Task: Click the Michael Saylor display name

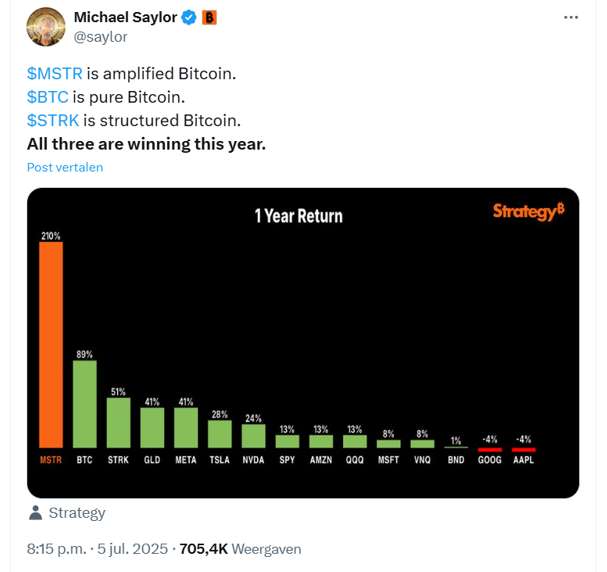Action: point(125,17)
